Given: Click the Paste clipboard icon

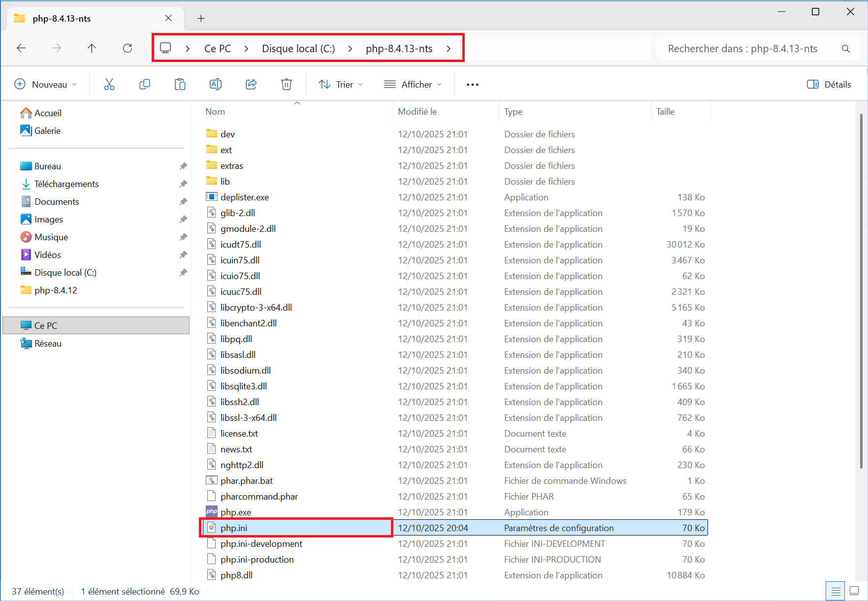Looking at the screenshot, I should [180, 85].
